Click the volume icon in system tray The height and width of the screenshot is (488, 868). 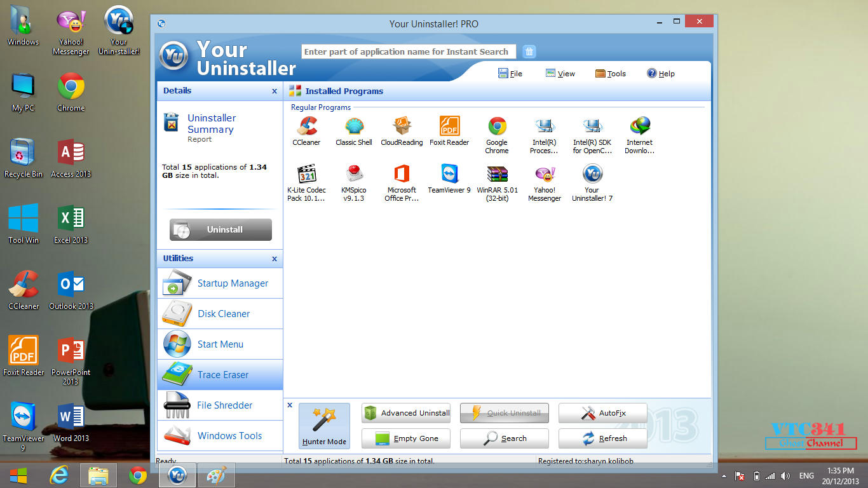tap(786, 475)
